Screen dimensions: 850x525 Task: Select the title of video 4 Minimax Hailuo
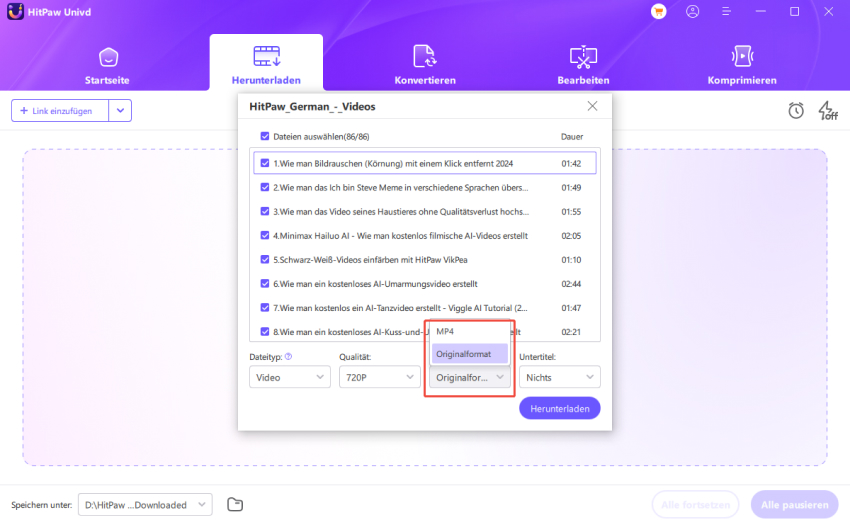[400, 235]
